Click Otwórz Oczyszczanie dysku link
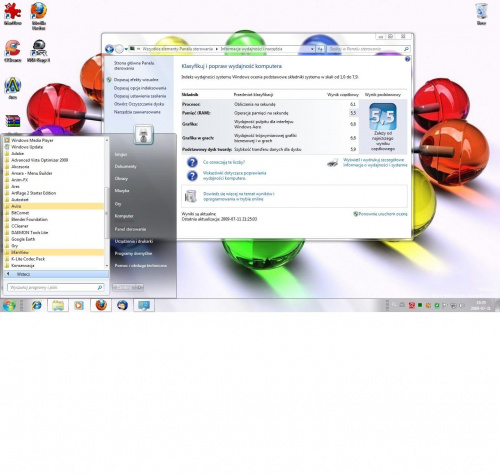 [x=139, y=104]
